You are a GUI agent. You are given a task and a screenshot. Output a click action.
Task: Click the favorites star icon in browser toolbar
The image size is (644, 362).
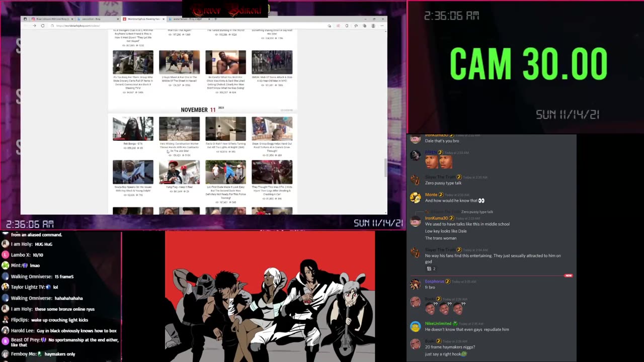[356, 26]
